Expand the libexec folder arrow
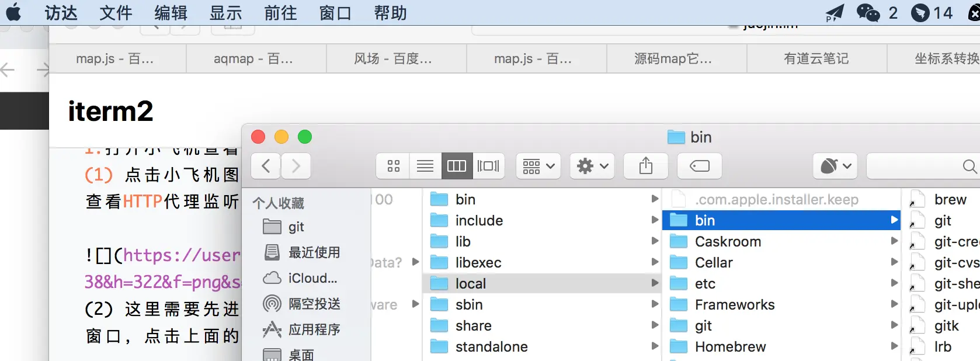This screenshot has width=980, height=361. (x=655, y=262)
